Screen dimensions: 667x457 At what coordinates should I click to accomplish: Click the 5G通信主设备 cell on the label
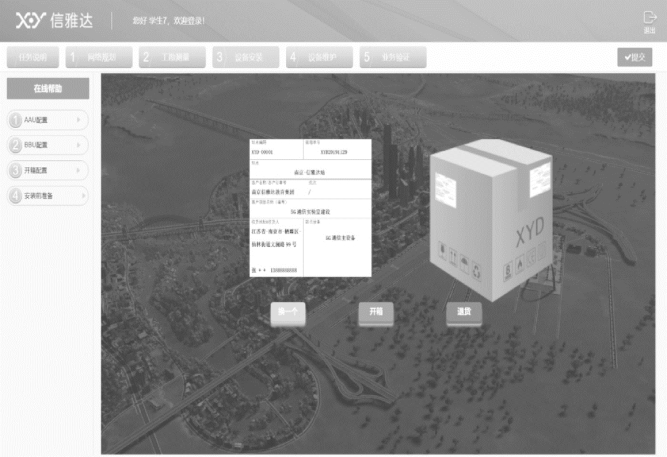(340, 238)
